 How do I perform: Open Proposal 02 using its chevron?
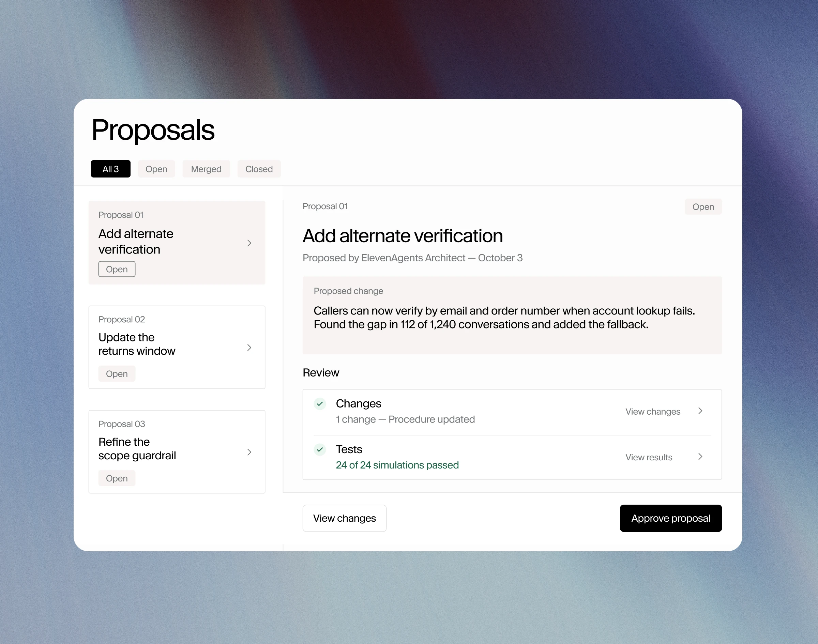[x=249, y=347]
